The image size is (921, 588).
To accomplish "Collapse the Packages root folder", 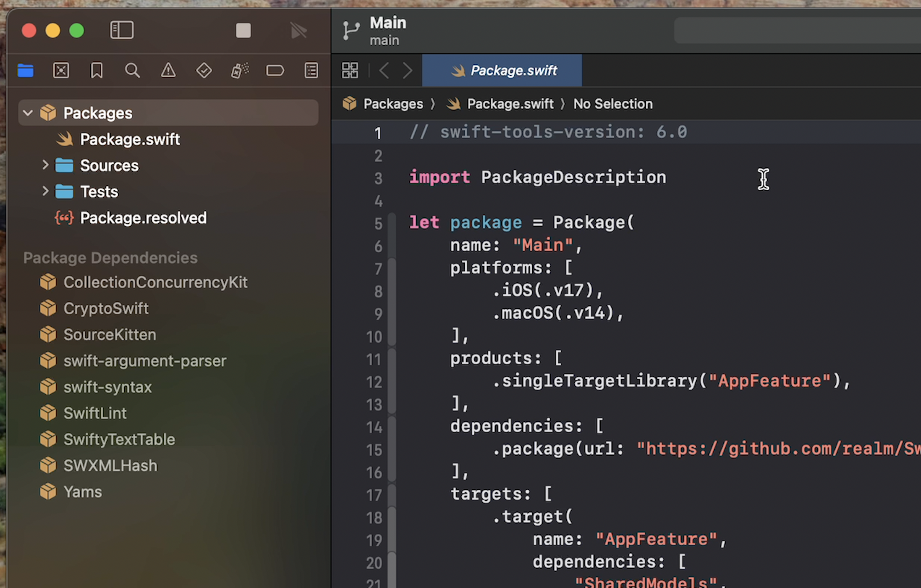I will (28, 113).
